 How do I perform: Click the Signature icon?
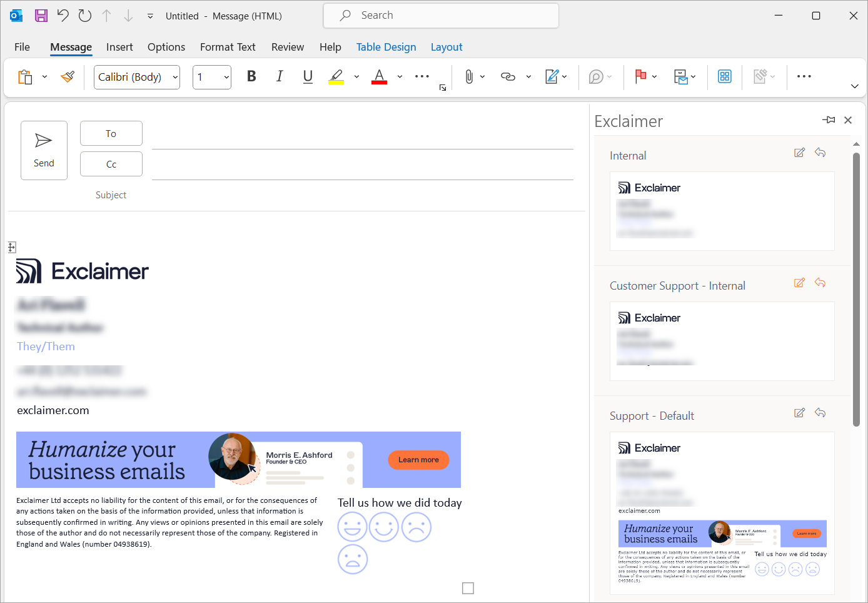[x=552, y=76]
